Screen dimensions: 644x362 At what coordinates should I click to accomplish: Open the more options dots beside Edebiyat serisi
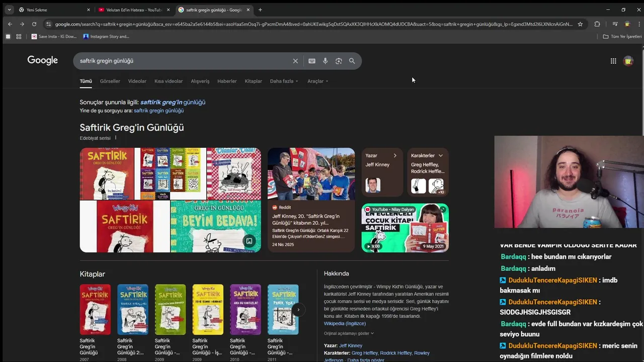pyautogui.click(x=115, y=138)
